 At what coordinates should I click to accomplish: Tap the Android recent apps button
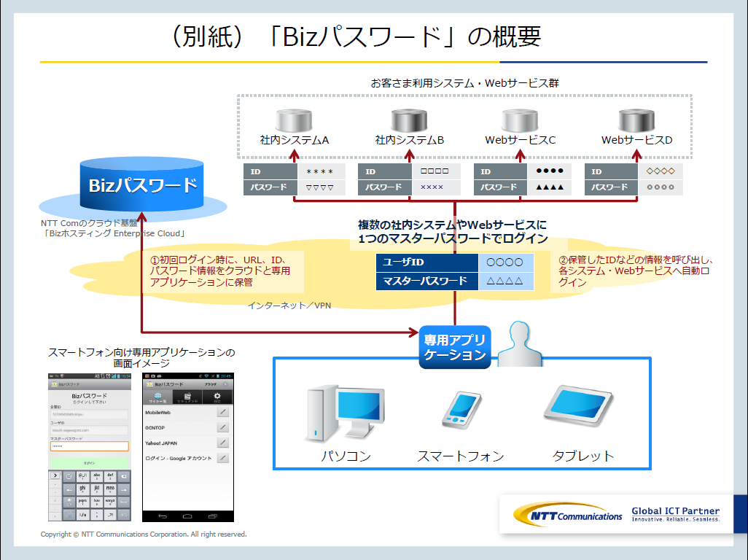[x=213, y=516]
